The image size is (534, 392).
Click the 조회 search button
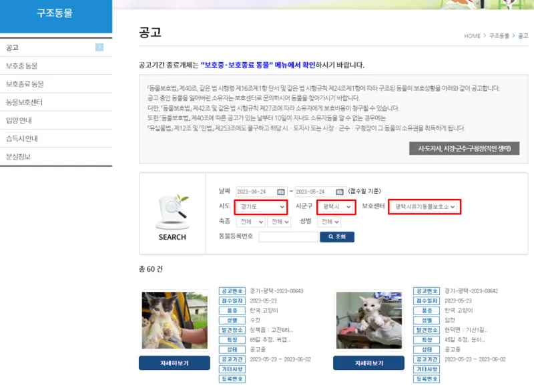tap(337, 236)
